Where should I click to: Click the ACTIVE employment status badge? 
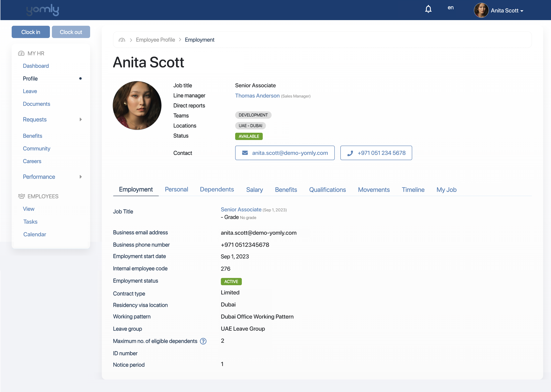(231, 281)
